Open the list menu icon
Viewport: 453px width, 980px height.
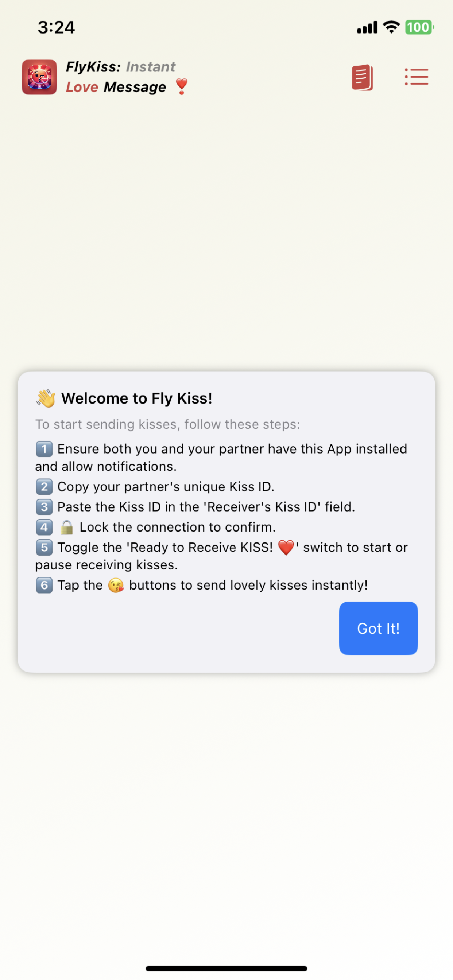416,77
